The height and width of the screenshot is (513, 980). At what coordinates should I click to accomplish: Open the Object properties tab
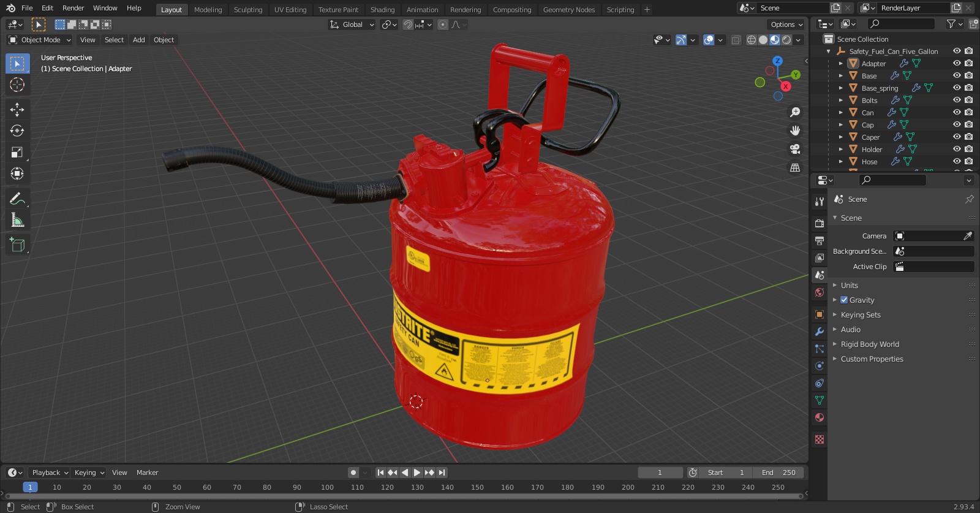point(820,314)
